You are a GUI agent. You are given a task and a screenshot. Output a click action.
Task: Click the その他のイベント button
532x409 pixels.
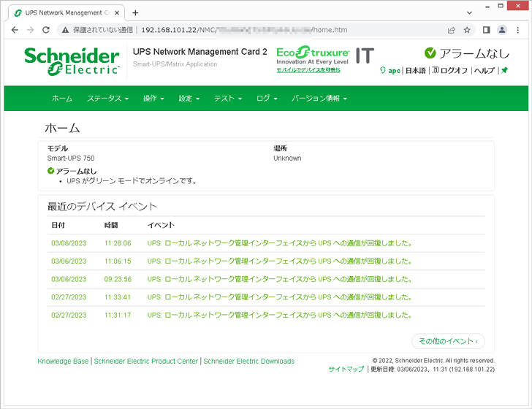(448, 341)
